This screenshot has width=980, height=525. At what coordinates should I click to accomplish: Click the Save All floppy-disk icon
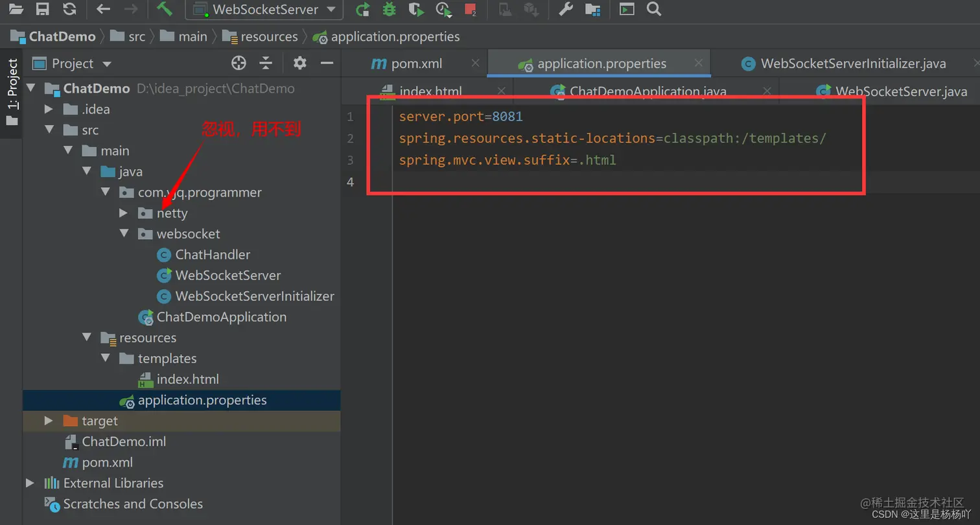[x=43, y=8]
